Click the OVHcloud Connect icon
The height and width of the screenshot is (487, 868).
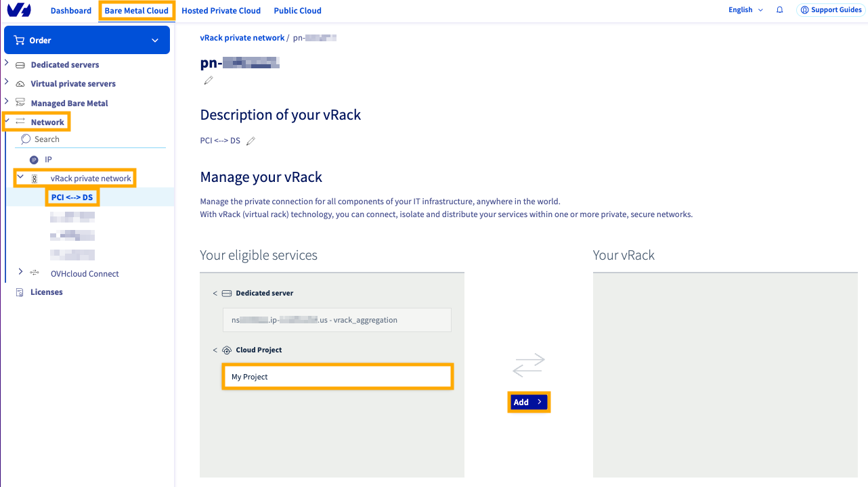pos(35,273)
